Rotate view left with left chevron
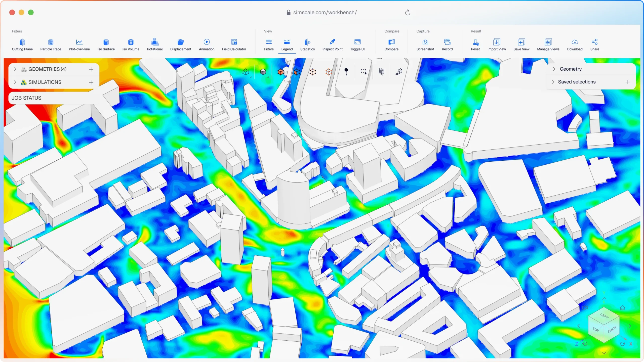Viewport: 644px width, 362px height. 579,326
